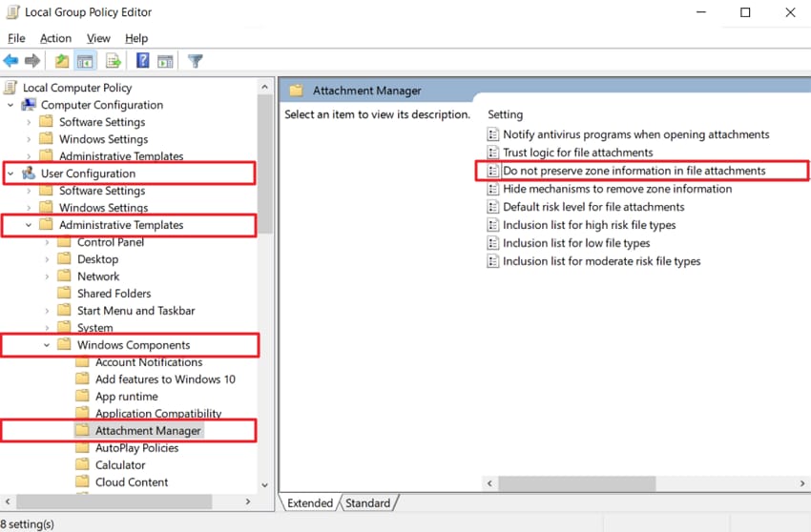Click the Attachment Manager folder icon in tree

click(82, 430)
